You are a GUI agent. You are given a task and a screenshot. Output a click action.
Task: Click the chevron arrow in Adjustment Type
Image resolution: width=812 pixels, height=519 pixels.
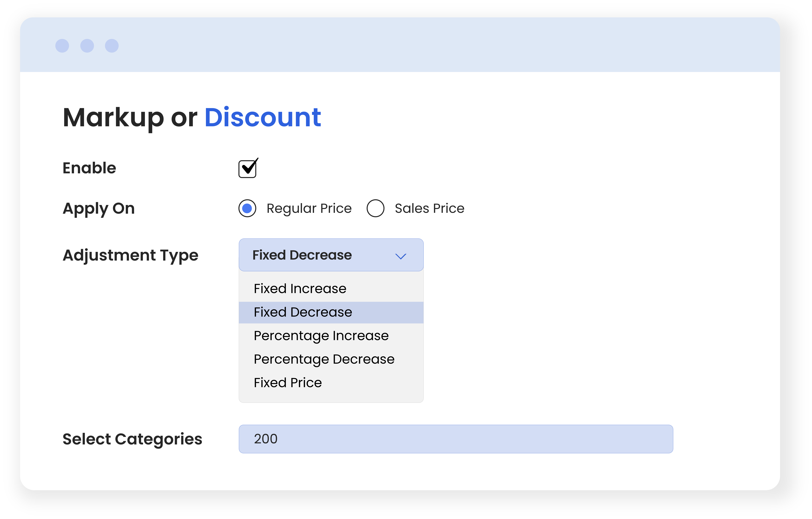(400, 256)
